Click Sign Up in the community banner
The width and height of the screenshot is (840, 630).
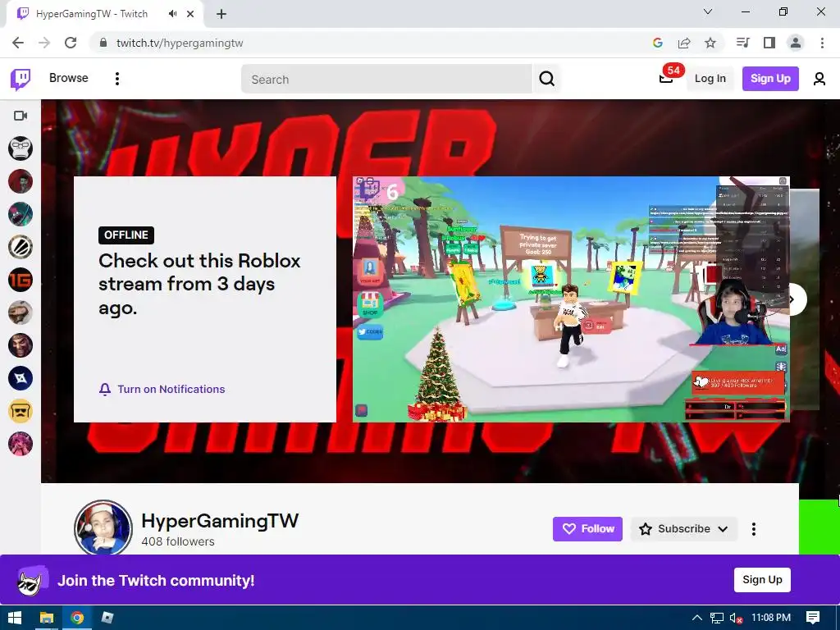pyautogui.click(x=762, y=580)
